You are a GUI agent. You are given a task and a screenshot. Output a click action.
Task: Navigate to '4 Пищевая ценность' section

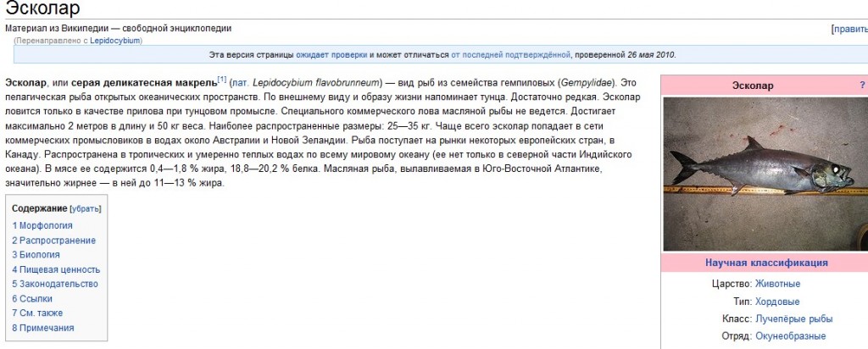[x=55, y=269]
